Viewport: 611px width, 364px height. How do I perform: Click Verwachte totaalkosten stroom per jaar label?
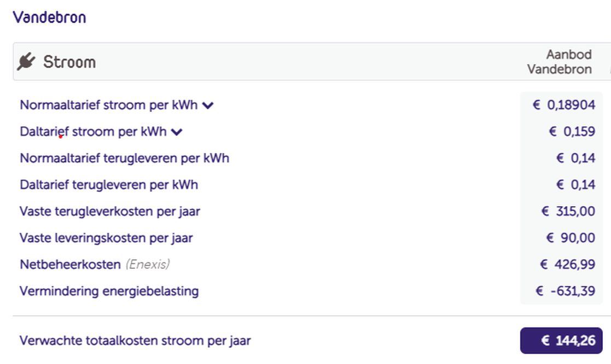(135, 340)
